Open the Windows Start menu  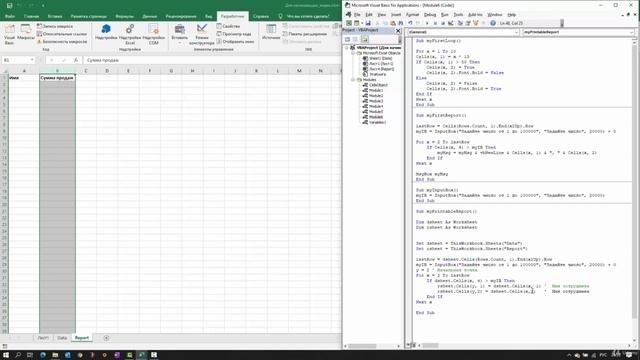coord(6,355)
